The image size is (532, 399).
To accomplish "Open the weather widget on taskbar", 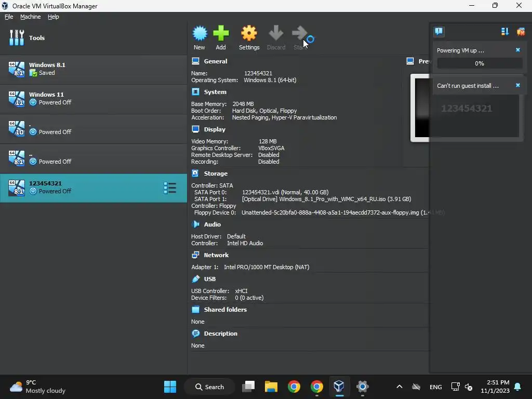I will pos(37,387).
